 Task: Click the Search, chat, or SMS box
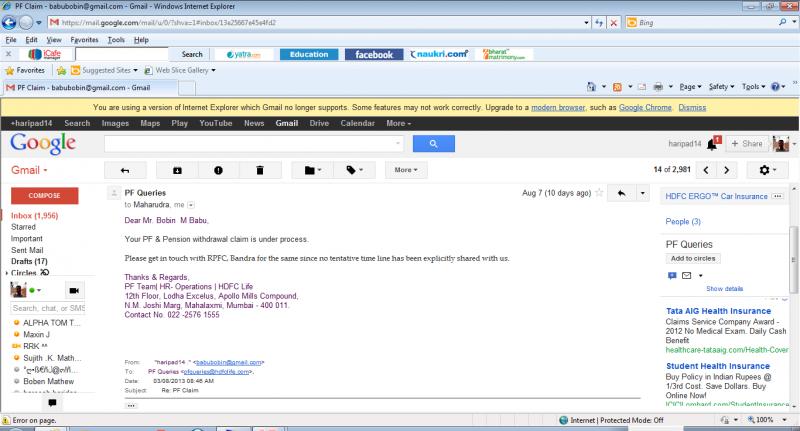click(x=48, y=309)
